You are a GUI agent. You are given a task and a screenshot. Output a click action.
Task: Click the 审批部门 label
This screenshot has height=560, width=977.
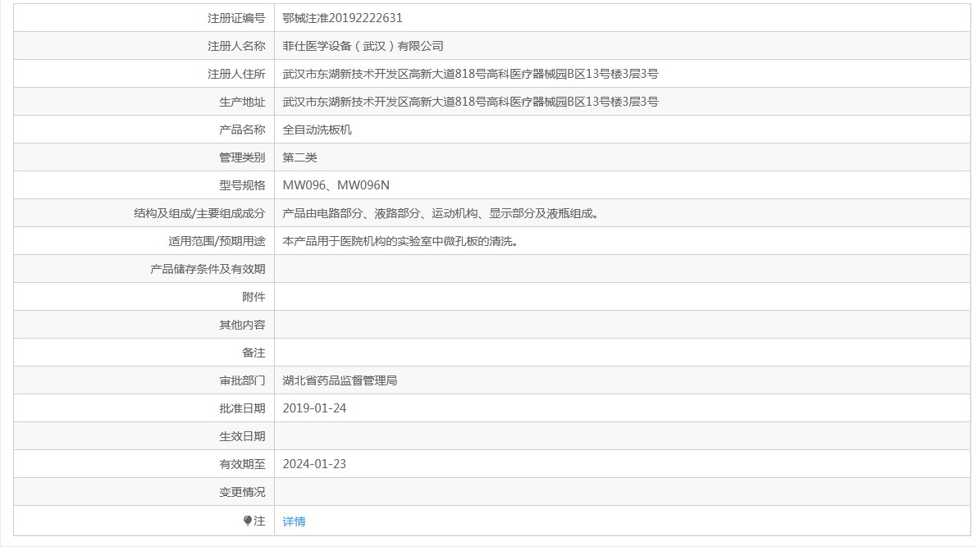point(242,380)
